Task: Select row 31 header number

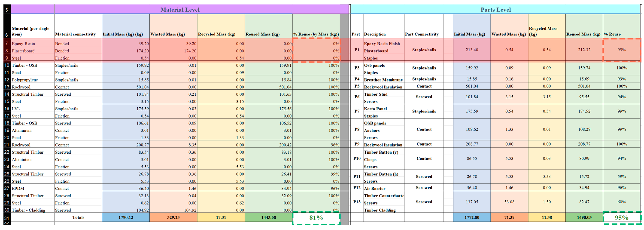Action: point(7,218)
